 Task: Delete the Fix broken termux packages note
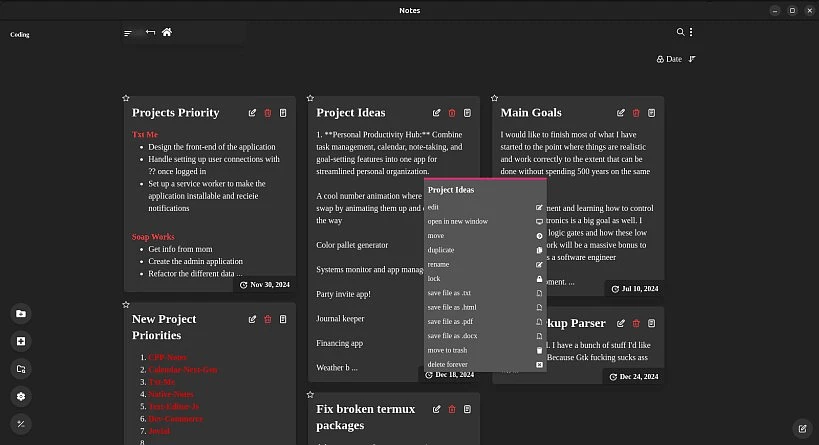pyautogui.click(x=452, y=409)
